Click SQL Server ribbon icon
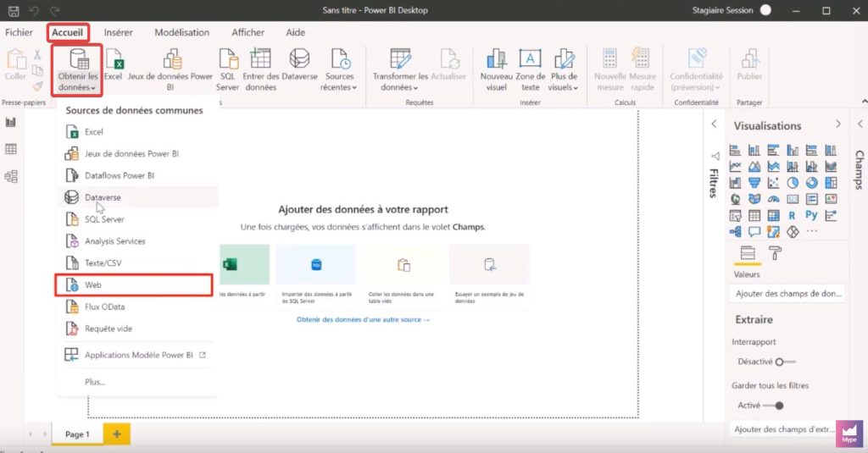This screenshot has height=453, width=868. tap(227, 70)
